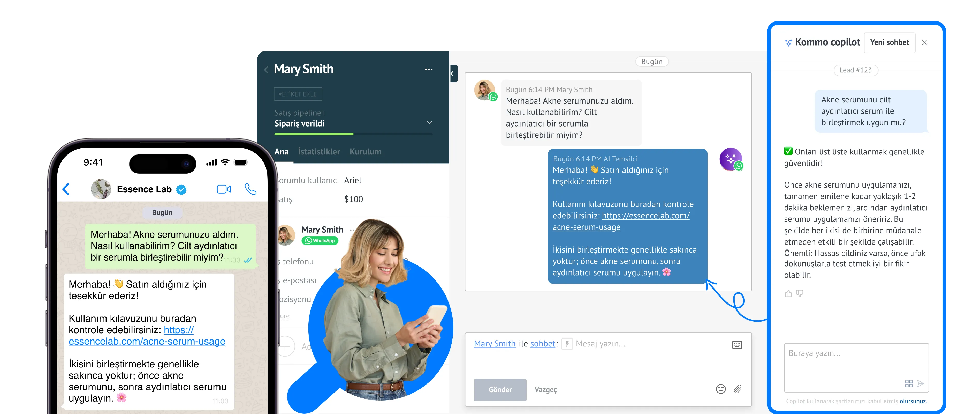
Task: Open the three-dot menu beside Mary Smith
Action: 428,70
